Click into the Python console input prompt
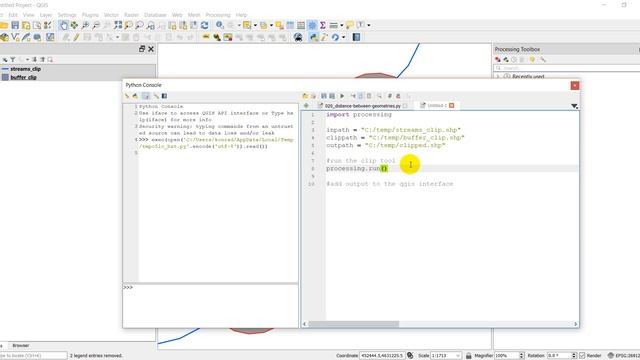The height and width of the screenshot is (360, 640). pyautogui.click(x=211, y=305)
